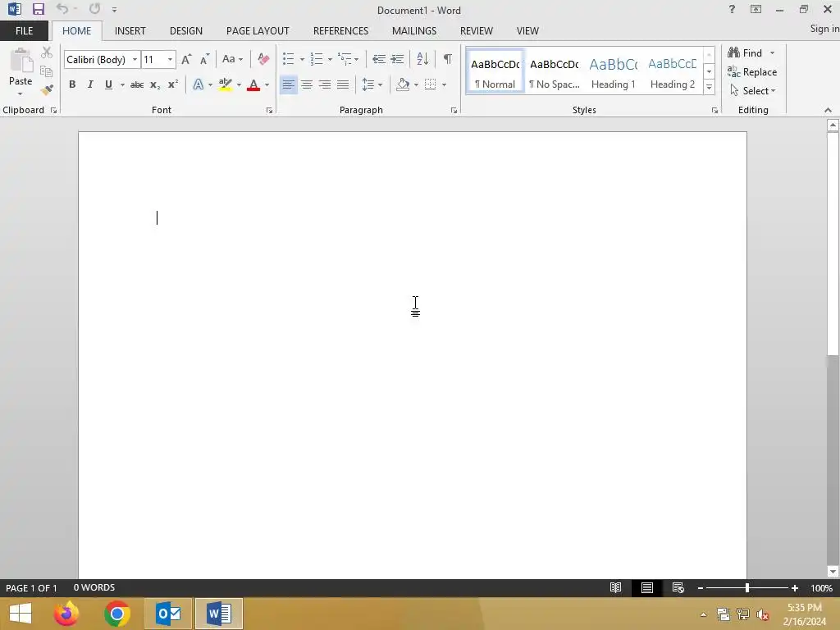This screenshot has width=840, height=630.
Task: Switch to the MAILINGS tab
Action: point(414,31)
